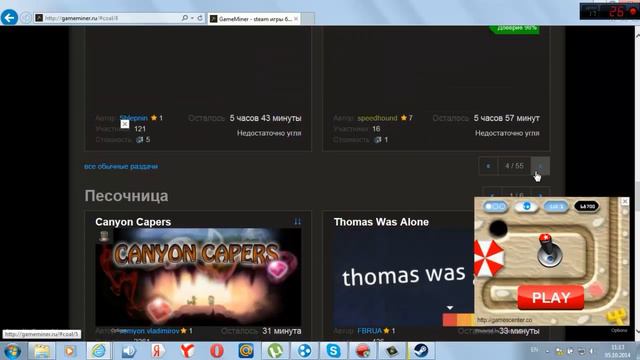
Task: Open Steam from the taskbar
Action: [x=421, y=351]
